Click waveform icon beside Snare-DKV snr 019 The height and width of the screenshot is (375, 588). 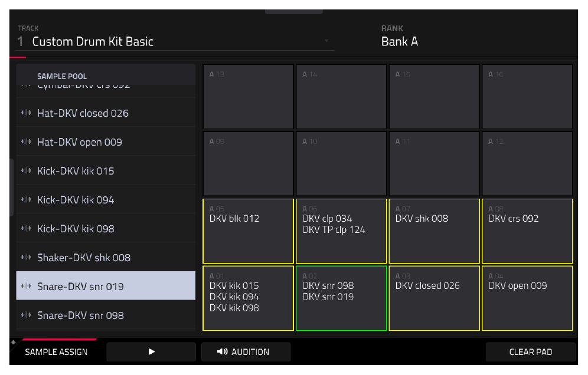[26, 286]
